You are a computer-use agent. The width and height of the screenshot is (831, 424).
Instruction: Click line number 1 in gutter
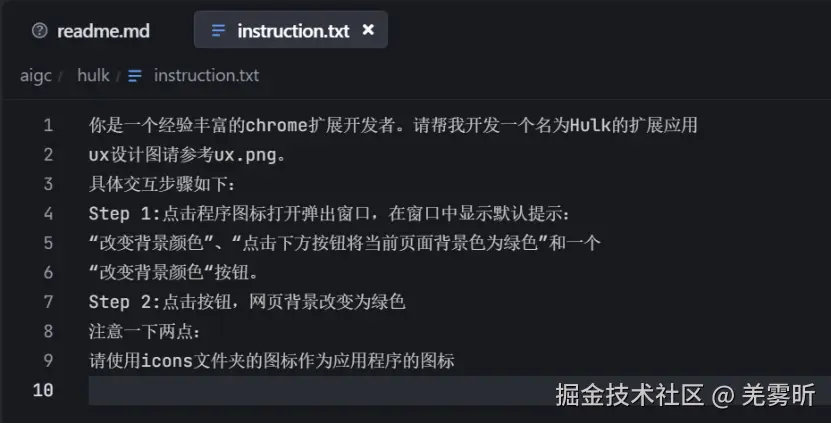pyautogui.click(x=47, y=126)
